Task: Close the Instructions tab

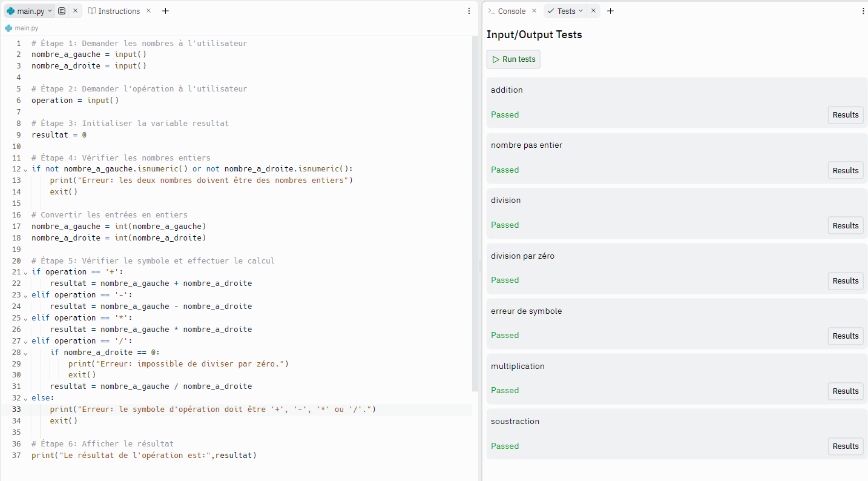Action: 149,11
